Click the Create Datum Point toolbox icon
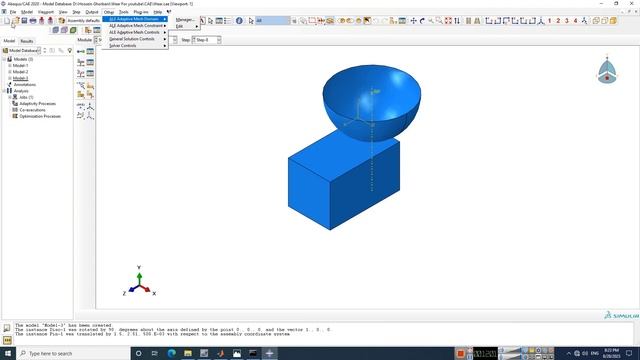 (81, 106)
